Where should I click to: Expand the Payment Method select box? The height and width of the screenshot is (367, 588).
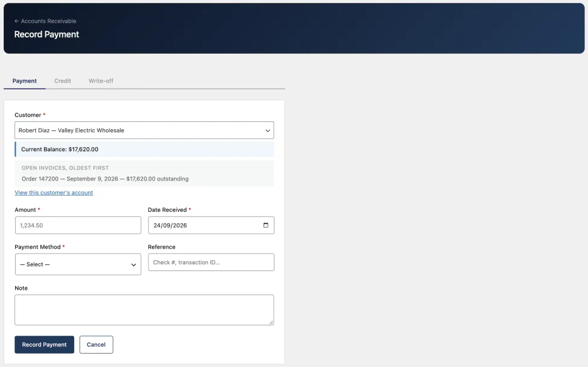coord(78,264)
